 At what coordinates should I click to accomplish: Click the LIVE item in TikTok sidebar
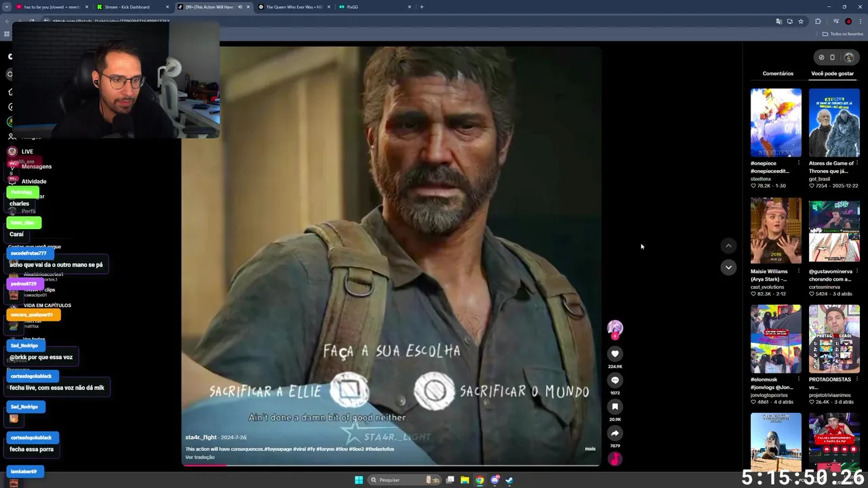[27, 152]
